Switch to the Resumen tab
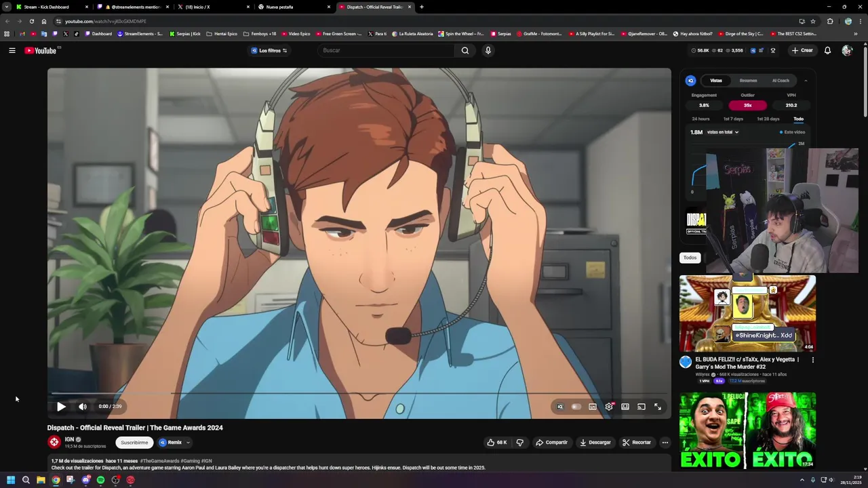 (748, 81)
